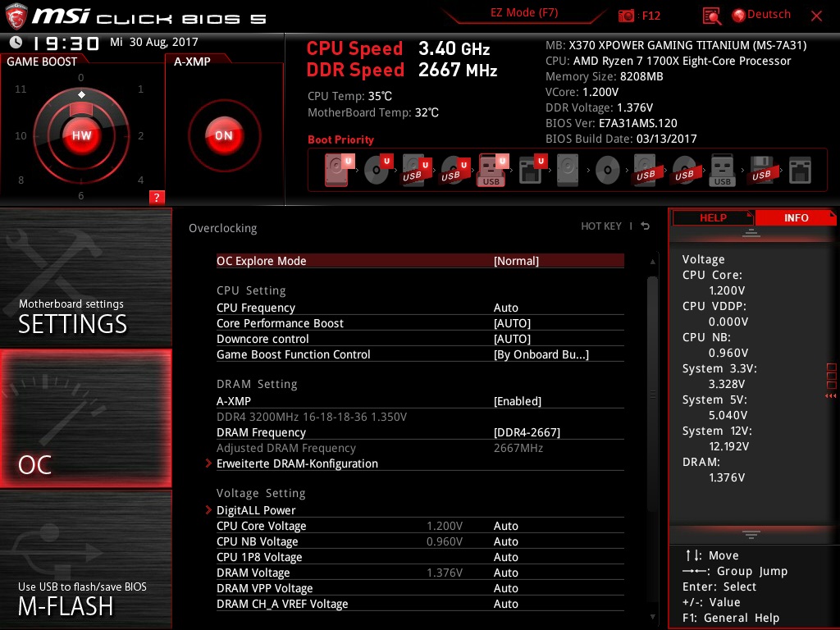
Task: Open the Downcore control [AUTO] option
Action: click(x=420, y=339)
